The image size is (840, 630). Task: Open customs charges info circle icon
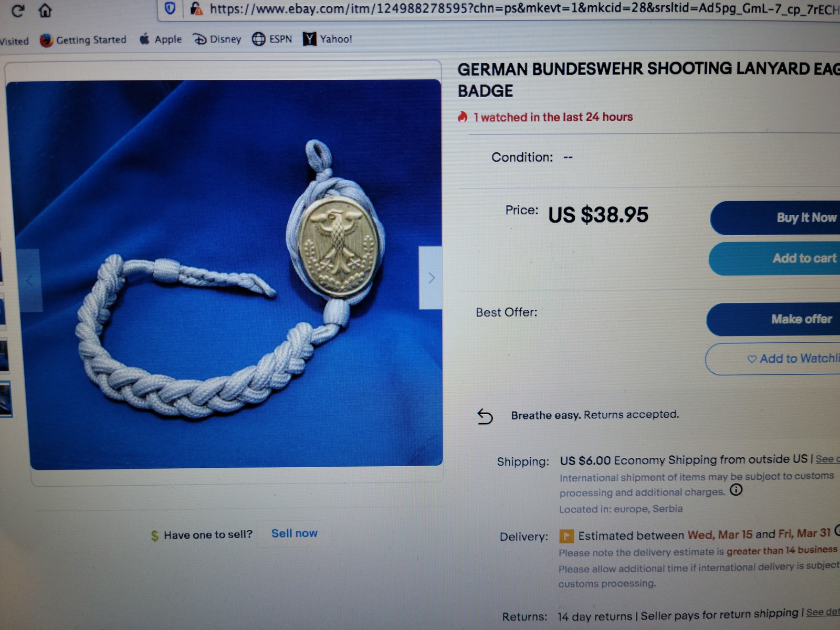pos(737,490)
